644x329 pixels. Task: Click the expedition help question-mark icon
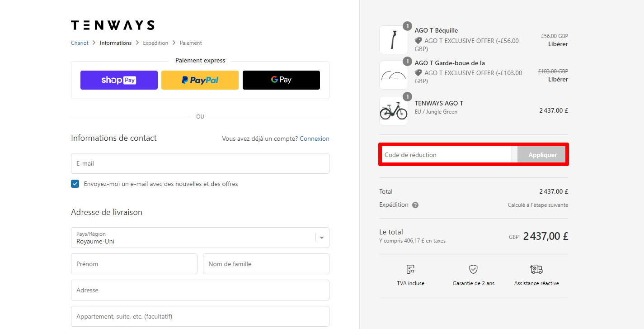[x=415, y=205]
